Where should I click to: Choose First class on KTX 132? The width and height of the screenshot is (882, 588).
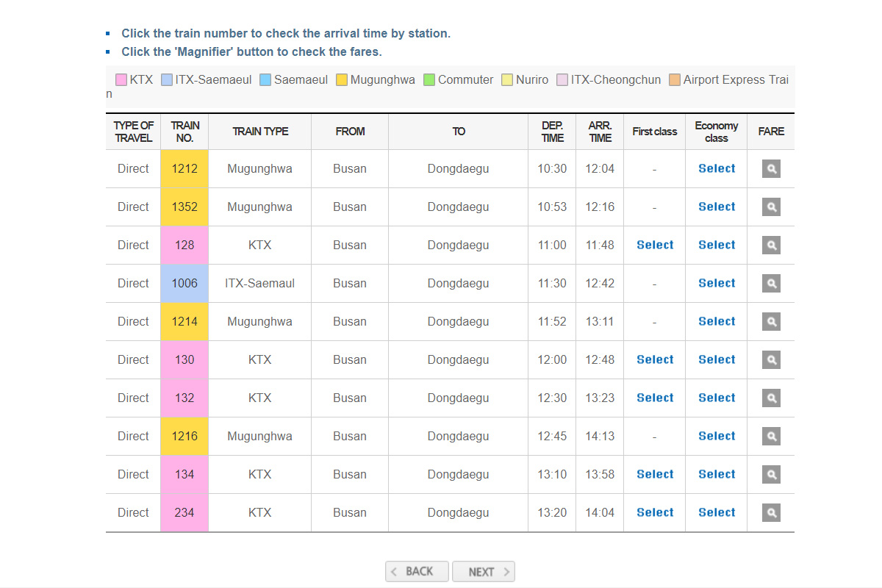tap(655, 398)
